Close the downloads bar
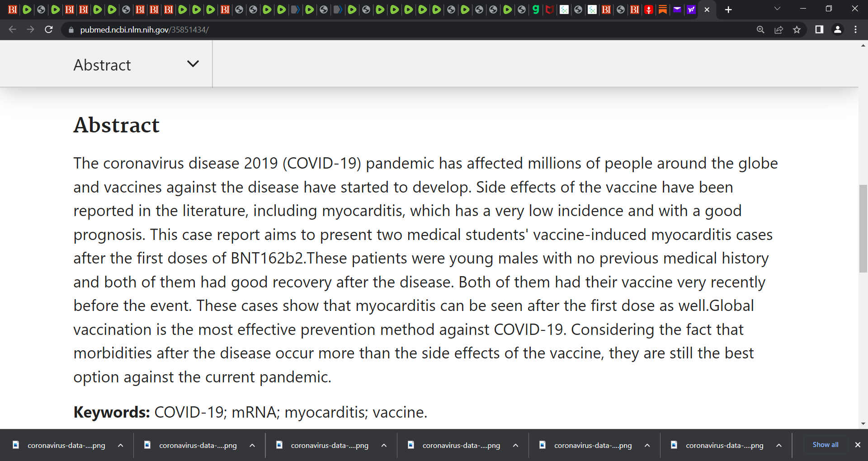The image size is (868, 461). tap(858, 445)
